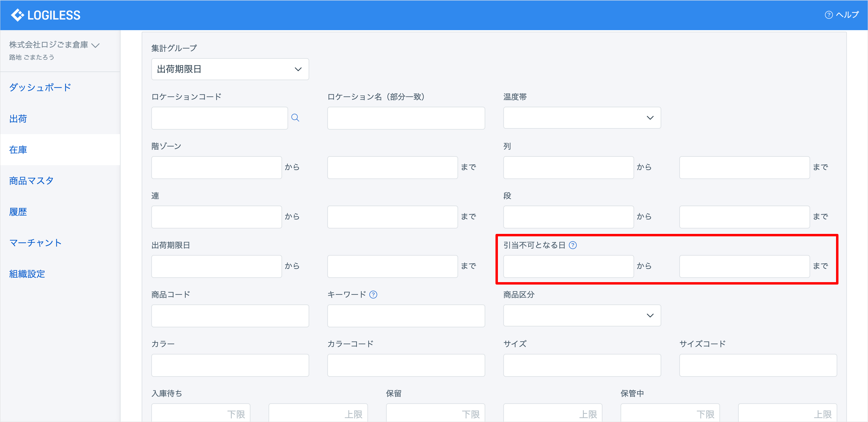Focus the 商品コード input field
Image resolution: width=868 pixels, height=422 pixels.
click(230, 316)
